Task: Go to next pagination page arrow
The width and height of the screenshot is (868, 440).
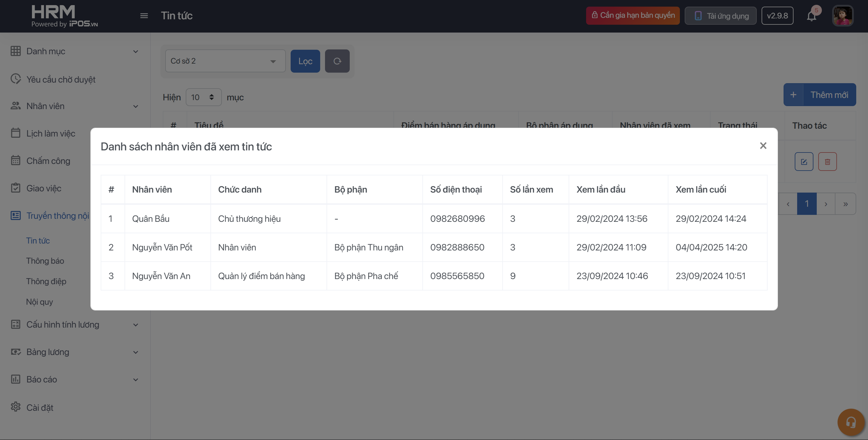Action: pyautogui.click(x=825, y=204)
